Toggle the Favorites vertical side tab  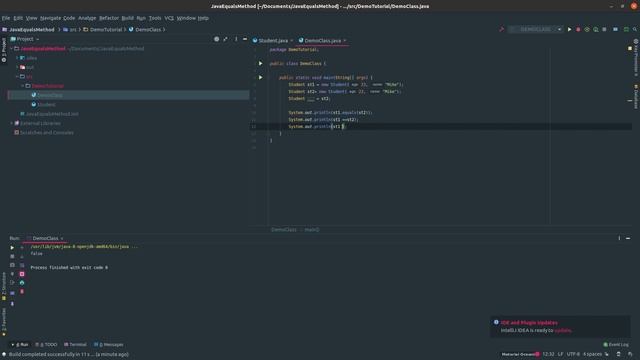[x=4, y=322]
